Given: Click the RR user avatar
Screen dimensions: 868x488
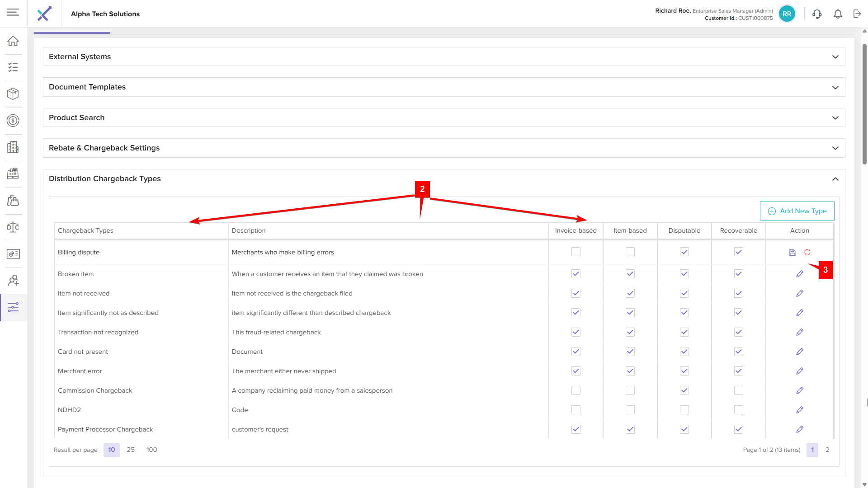Looking at the screenshot, I should click(787, 14).
